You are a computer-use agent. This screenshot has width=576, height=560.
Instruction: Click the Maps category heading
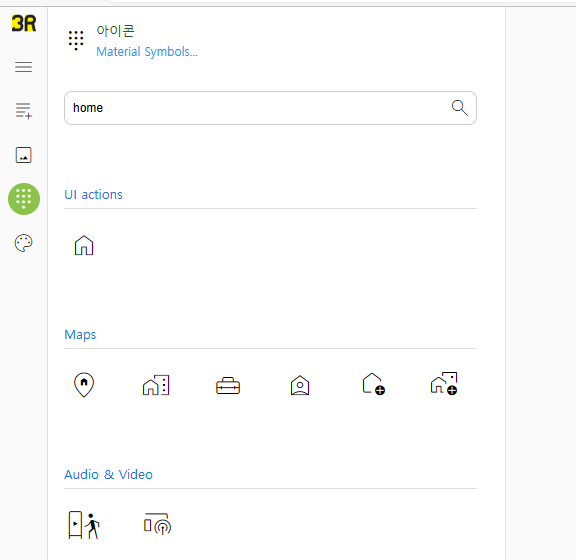pos(80,335)
